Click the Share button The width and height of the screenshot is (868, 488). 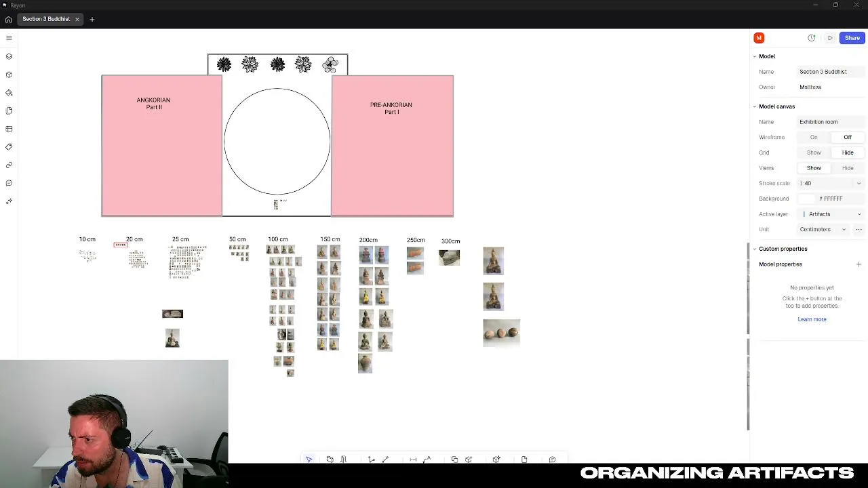click(x=852, y=38)
